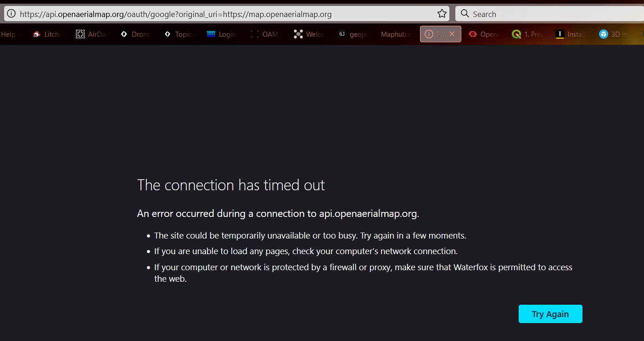Screen dimensions: 644x341
Task: Click the magnifier icon in the Search box
Action: (465, 13)
